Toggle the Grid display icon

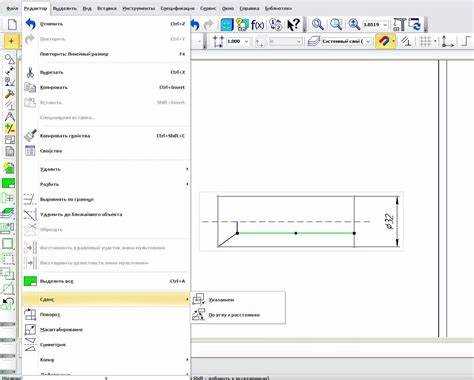point(425,42)
